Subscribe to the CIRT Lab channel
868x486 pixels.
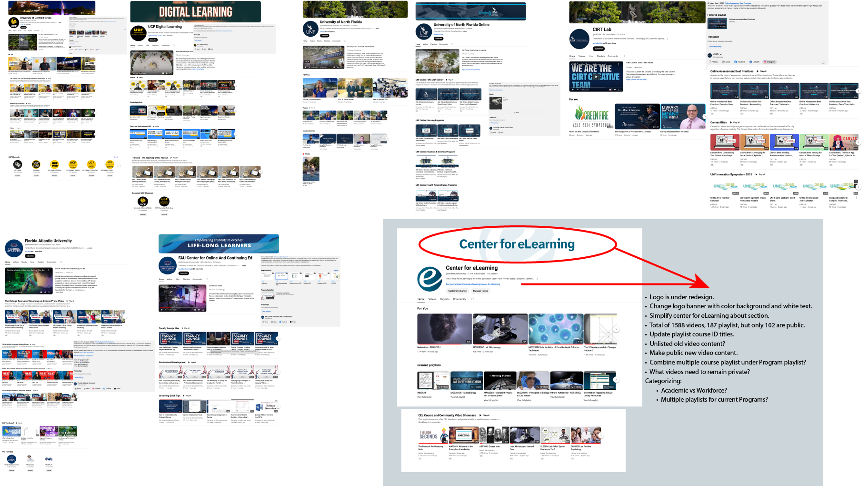599,49
